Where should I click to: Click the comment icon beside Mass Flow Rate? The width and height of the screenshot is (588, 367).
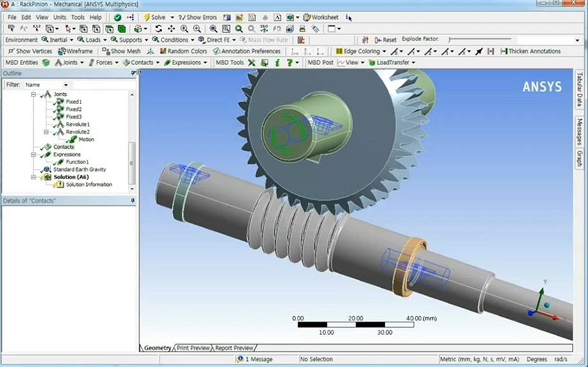[x=301, y=40]
